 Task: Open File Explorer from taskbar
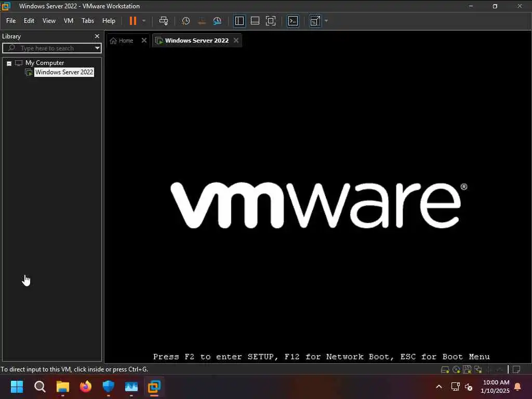62,387
